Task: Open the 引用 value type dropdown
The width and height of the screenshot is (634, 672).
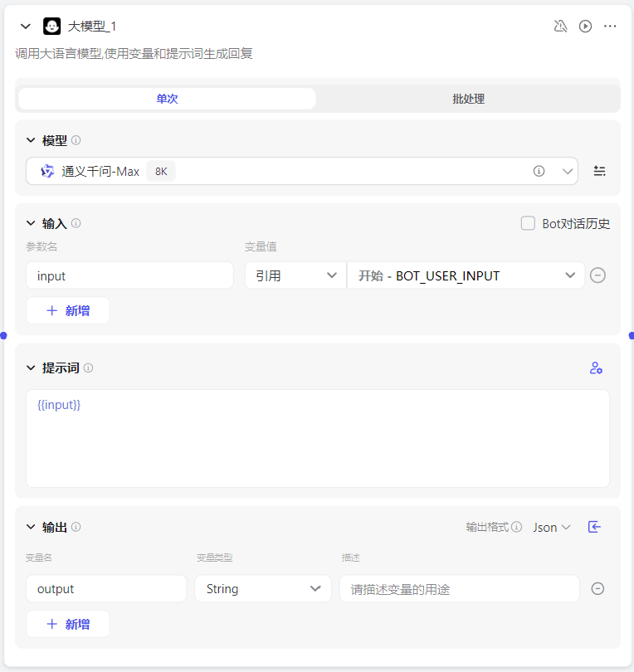Action: pos(295,275)
